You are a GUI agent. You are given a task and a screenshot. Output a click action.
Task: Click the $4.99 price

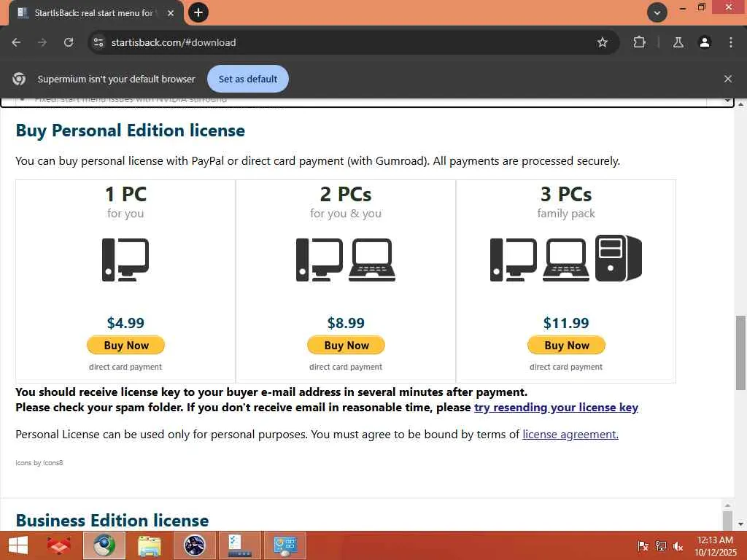125,323
